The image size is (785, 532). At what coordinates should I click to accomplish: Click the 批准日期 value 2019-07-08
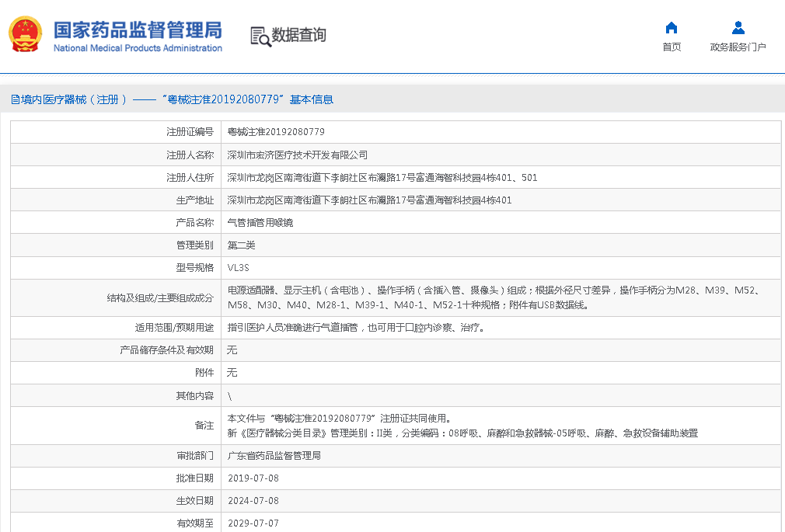pyautogui.click(x=253, y=478)
